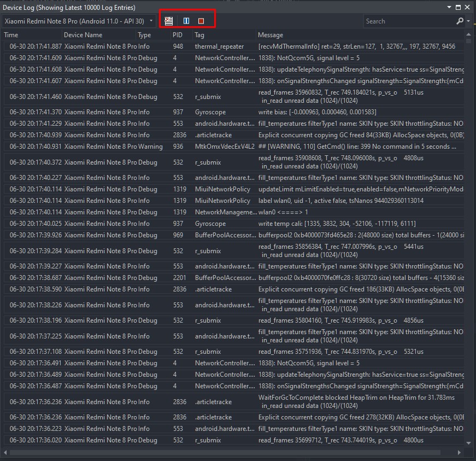Open the window position dropdown in title bar

[x=449, y=7]
